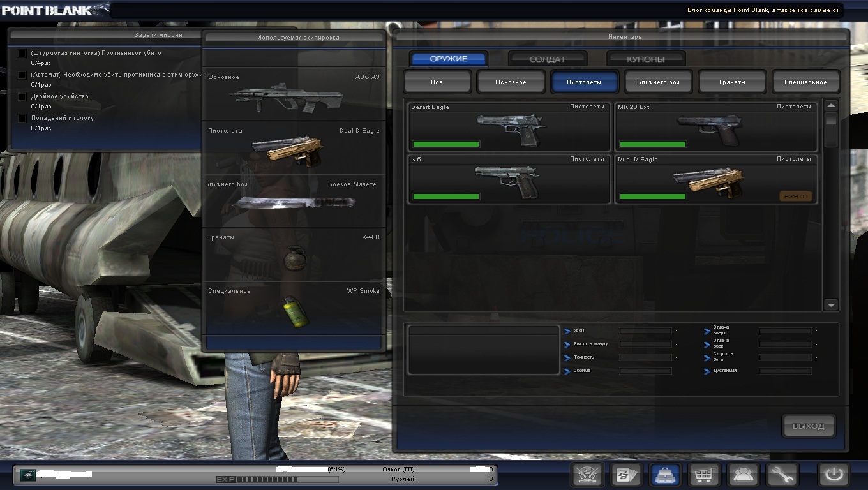Click the empty weapon description box
Viewport: 868px width, 490px height.
(484, 350)
